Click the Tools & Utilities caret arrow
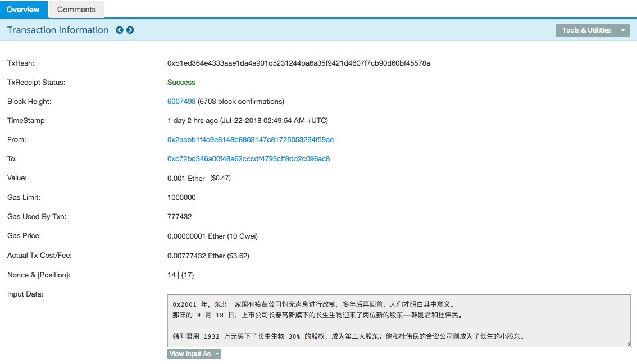This screenshot has height=364, width=637. coord(622,30)
